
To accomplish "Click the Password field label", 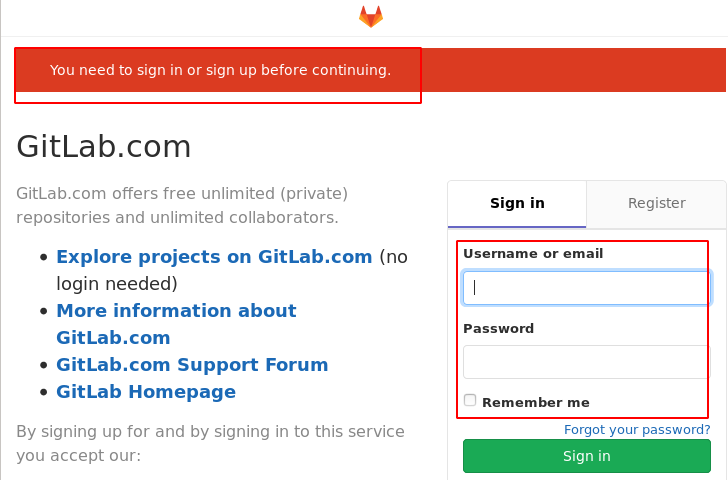I will coord(498,329).
